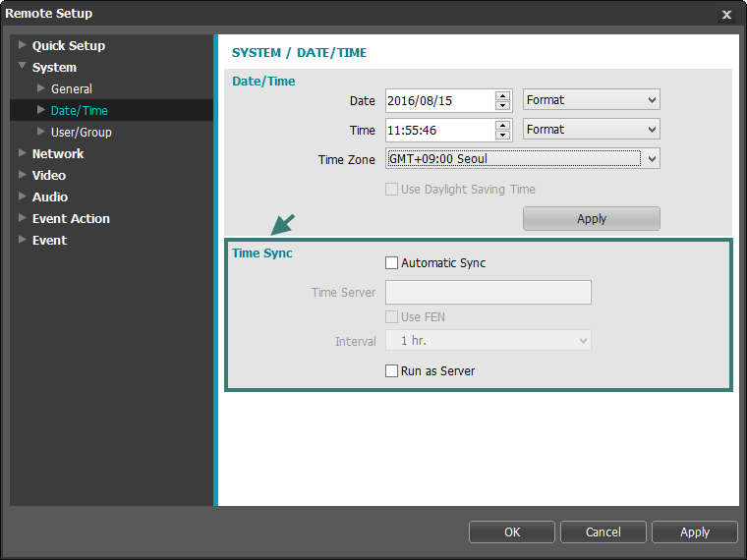This screenshot has height=560, width=747.
Task: Open the Time Zone dropdown
Action: (x=523, y=159)
